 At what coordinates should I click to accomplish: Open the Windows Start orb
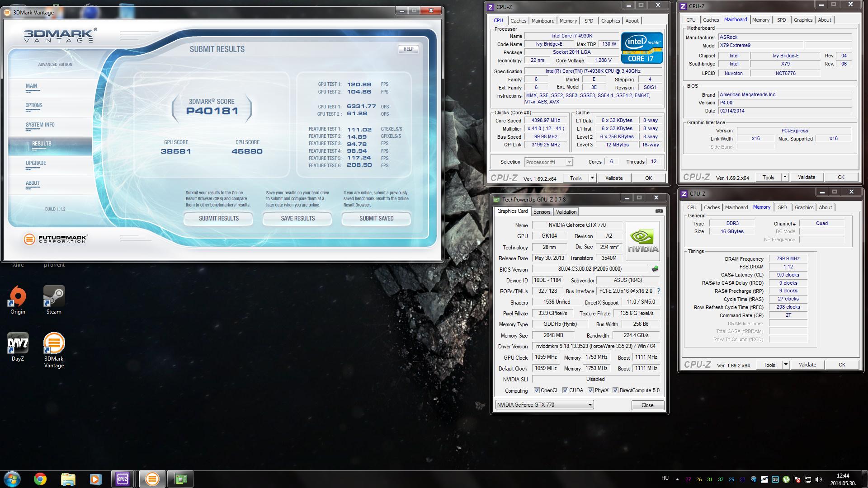coord(12,479)
